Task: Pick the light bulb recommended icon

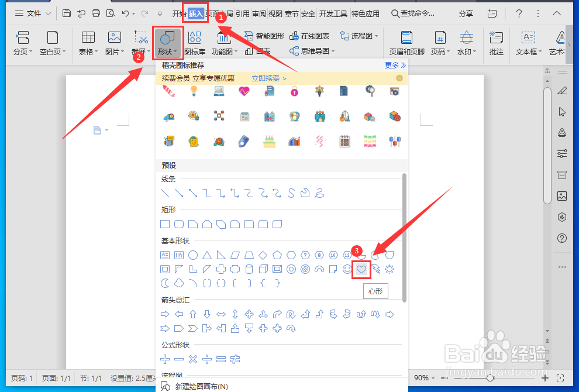Action: coord(194,91)
